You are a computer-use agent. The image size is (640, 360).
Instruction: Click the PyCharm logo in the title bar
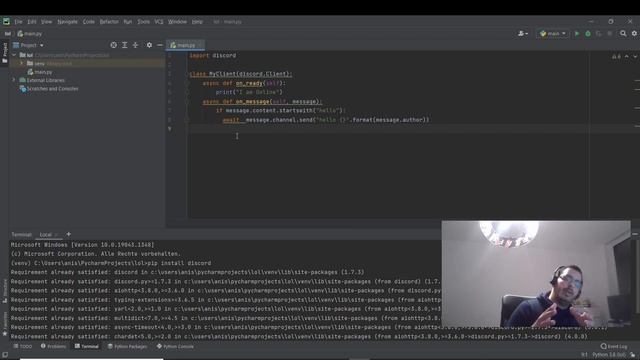tap(6, 21)
